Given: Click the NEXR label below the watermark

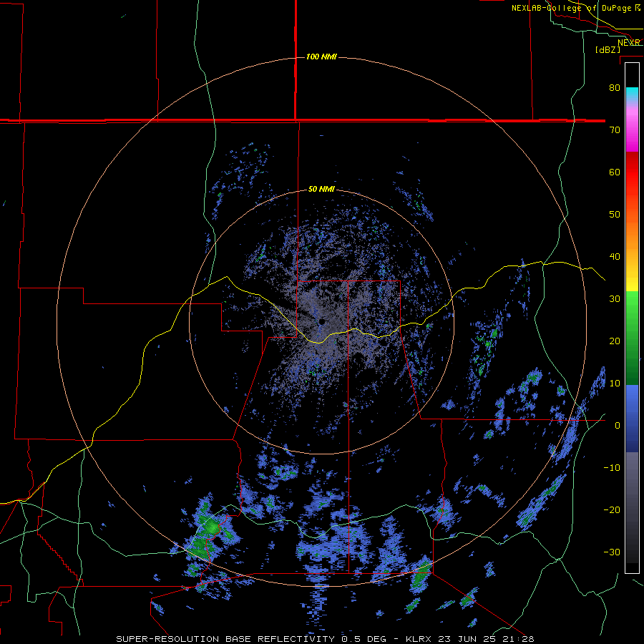Looking at the screenshot, I should 629,42.
